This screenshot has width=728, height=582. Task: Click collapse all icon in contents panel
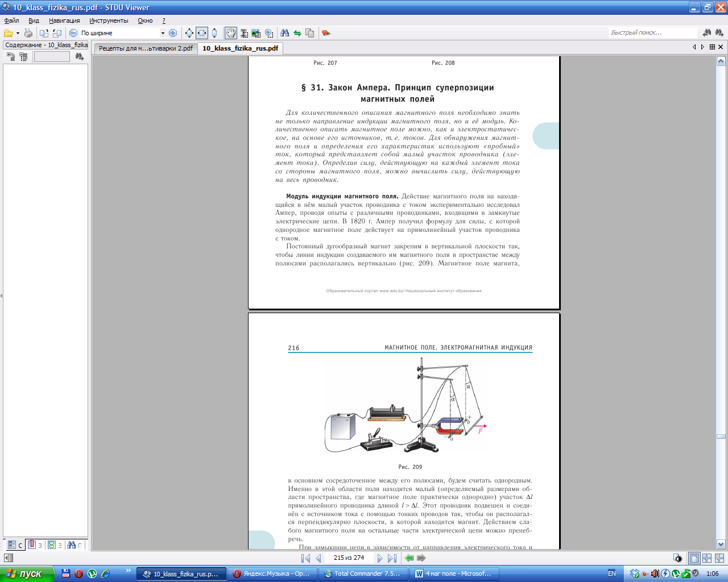point(23,56)
